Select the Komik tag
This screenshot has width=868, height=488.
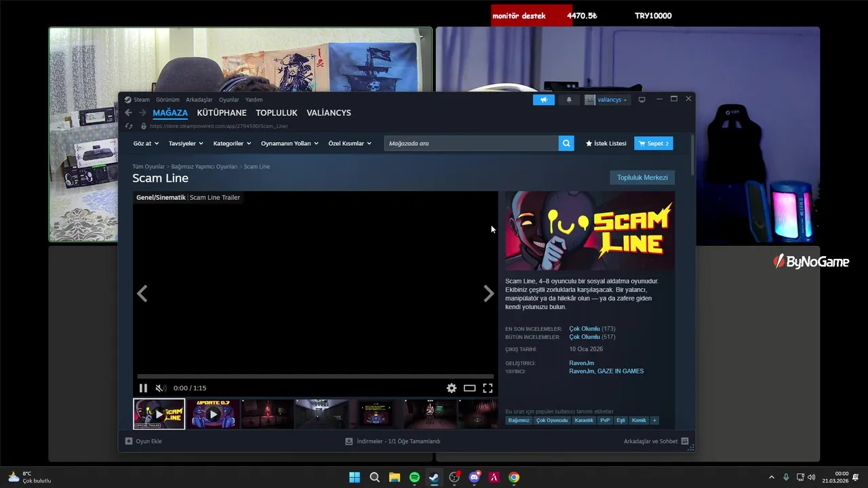click(x=639, y=420)
